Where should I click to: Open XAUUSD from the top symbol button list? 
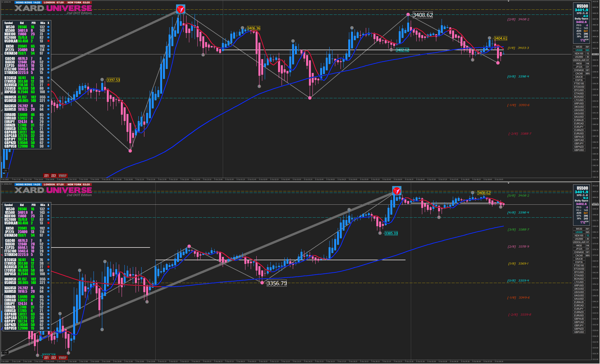point(579,117)
